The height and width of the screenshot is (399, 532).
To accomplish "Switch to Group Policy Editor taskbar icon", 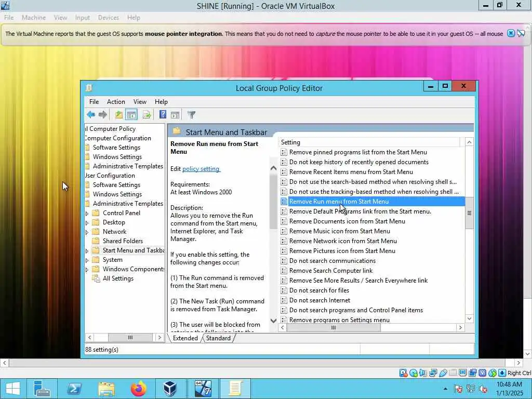I will coord(235,389).
